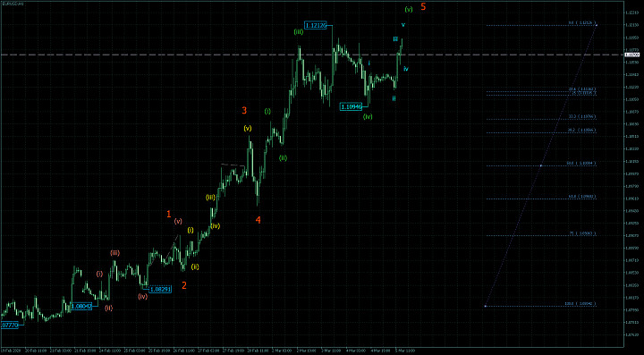This screenshot has height=355, width=644.
Task: Select the Fibonacci 61.8 level label
Action: click(581, 197)
